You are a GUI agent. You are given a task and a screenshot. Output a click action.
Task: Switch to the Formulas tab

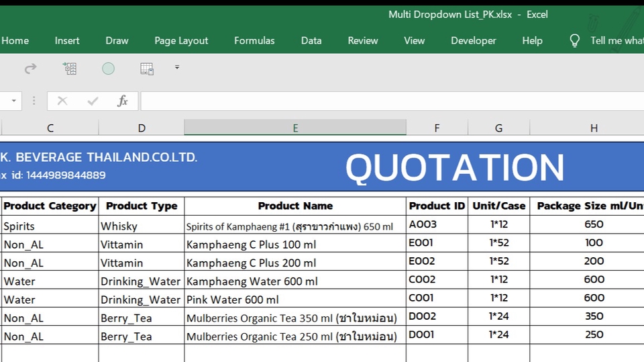(254, 40)
